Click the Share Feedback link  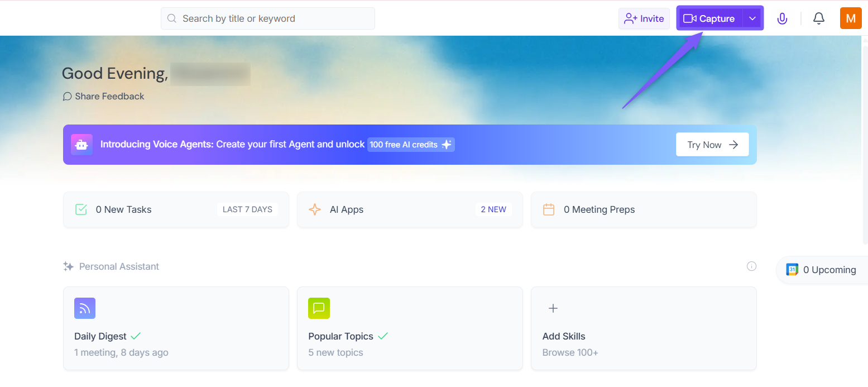103,96
